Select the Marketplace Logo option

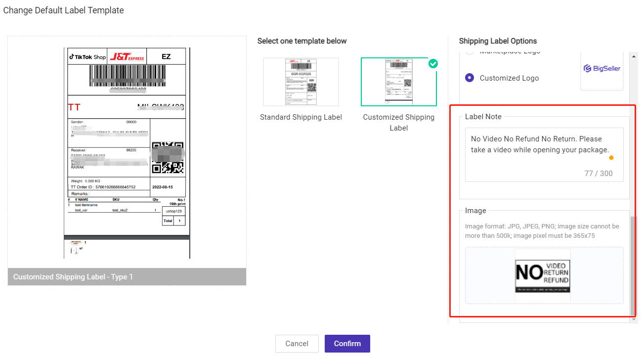click(x=469, y=52)
